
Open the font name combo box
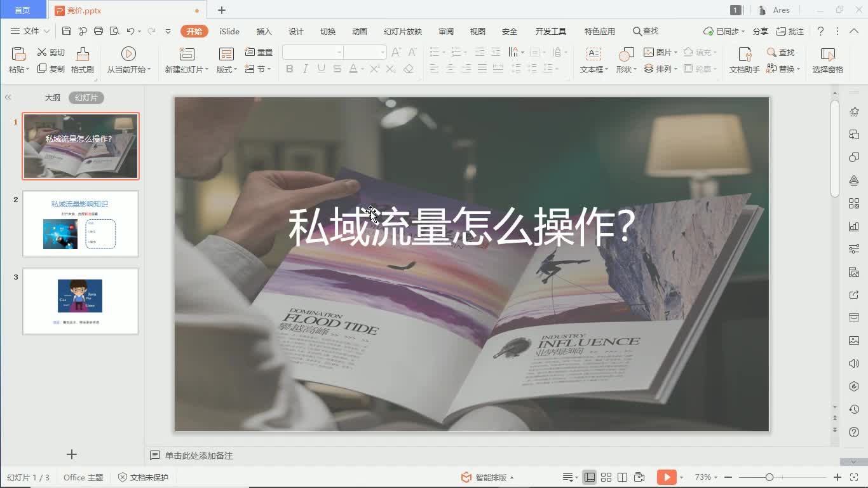313,52
